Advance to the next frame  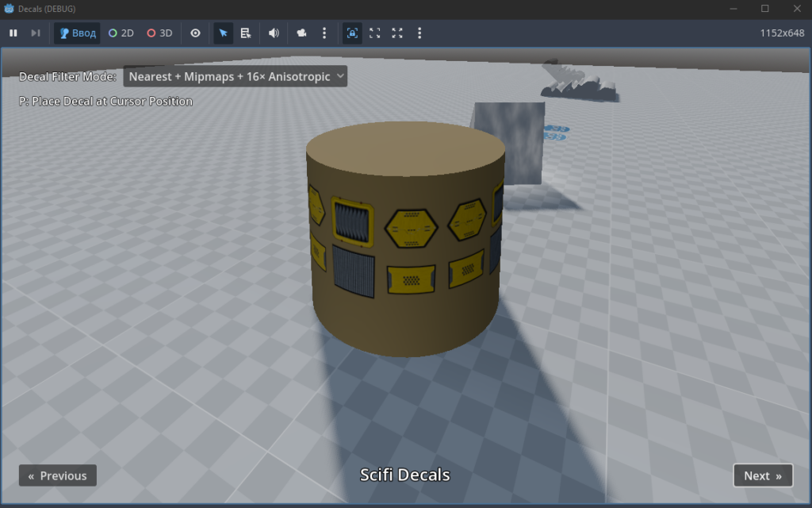click(36, 33)
